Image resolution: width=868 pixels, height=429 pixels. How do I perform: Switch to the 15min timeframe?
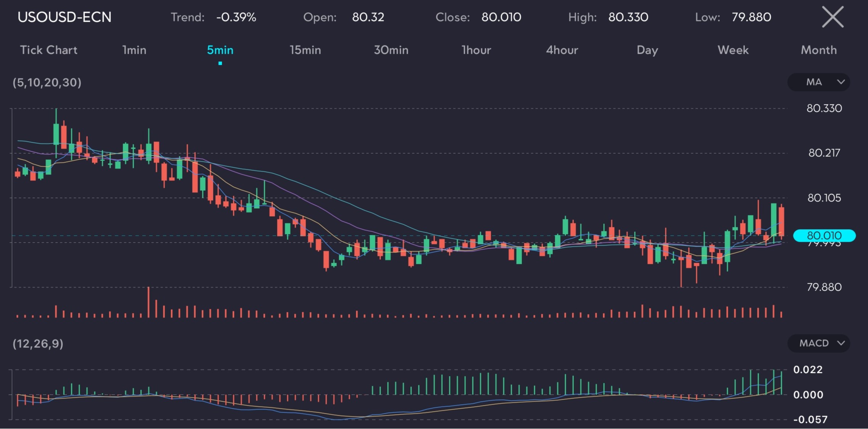coord(305,50)
